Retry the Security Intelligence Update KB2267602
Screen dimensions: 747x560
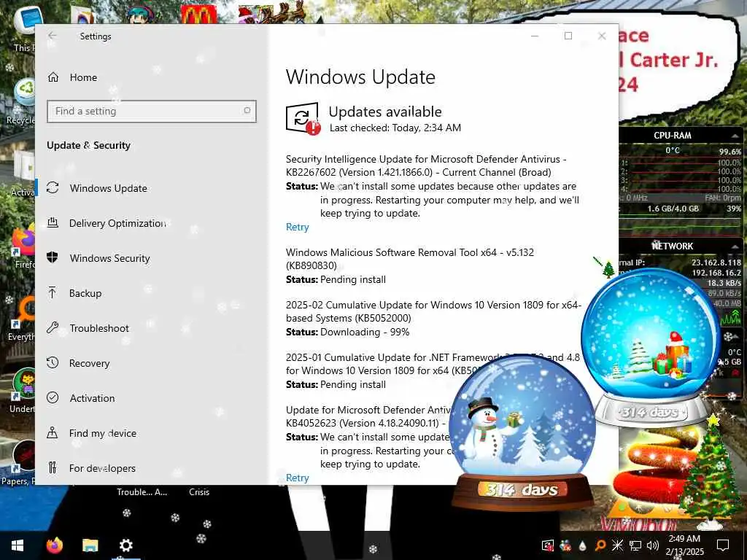[298, 227]
